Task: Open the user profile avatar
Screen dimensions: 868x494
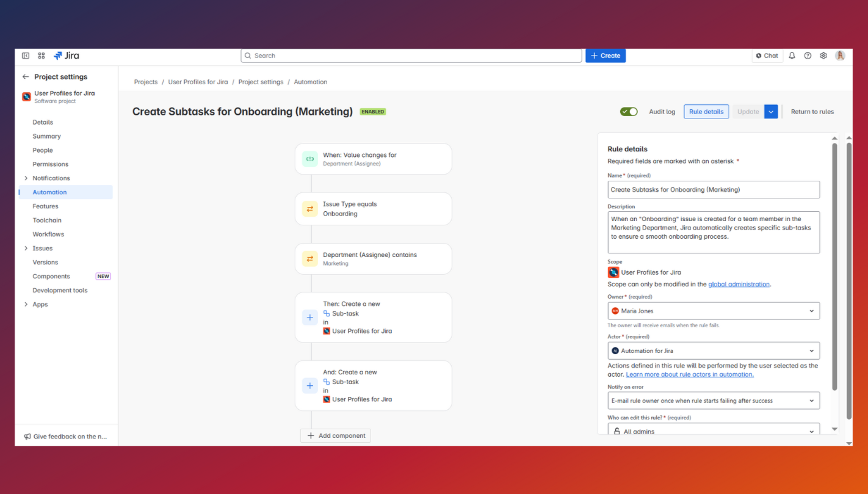Action: tap(841, 56)
